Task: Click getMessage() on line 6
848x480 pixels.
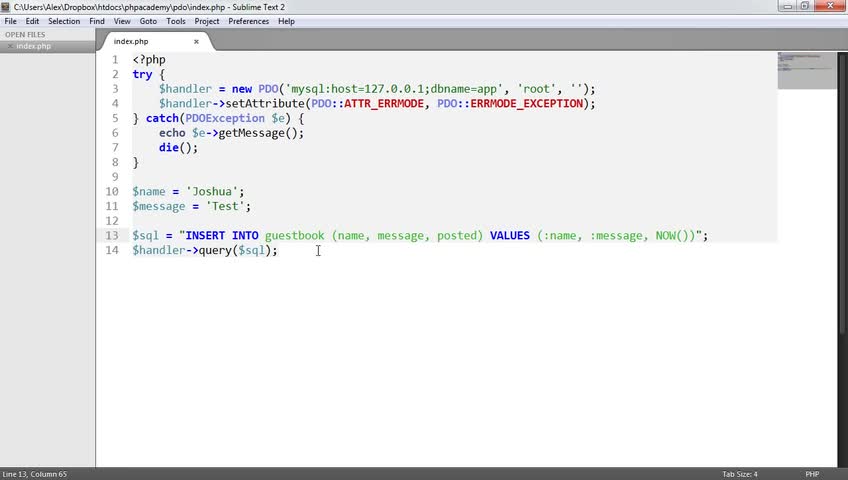Action: click(258, 133)
